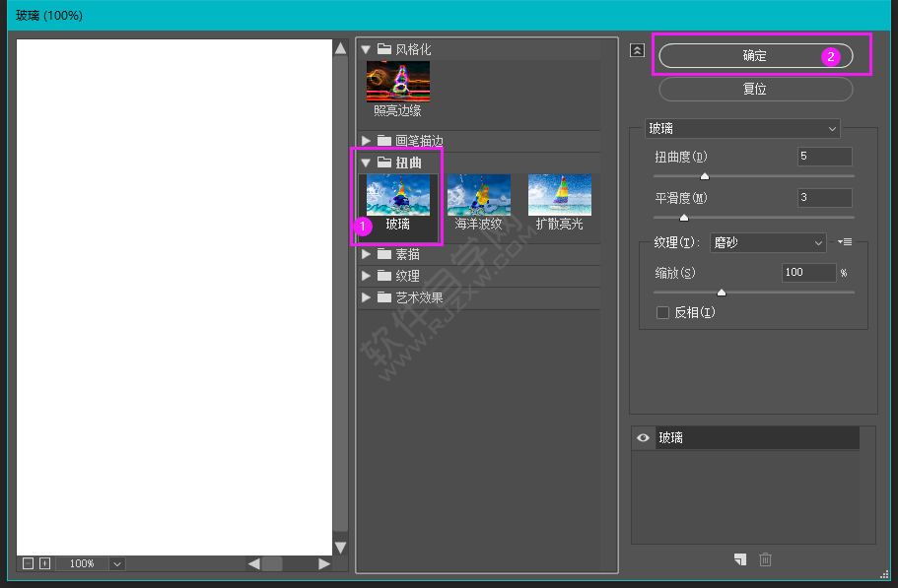Screen dimensions: 898x588
Task: Open the texture options flyout icon
Action: [846, 242]
